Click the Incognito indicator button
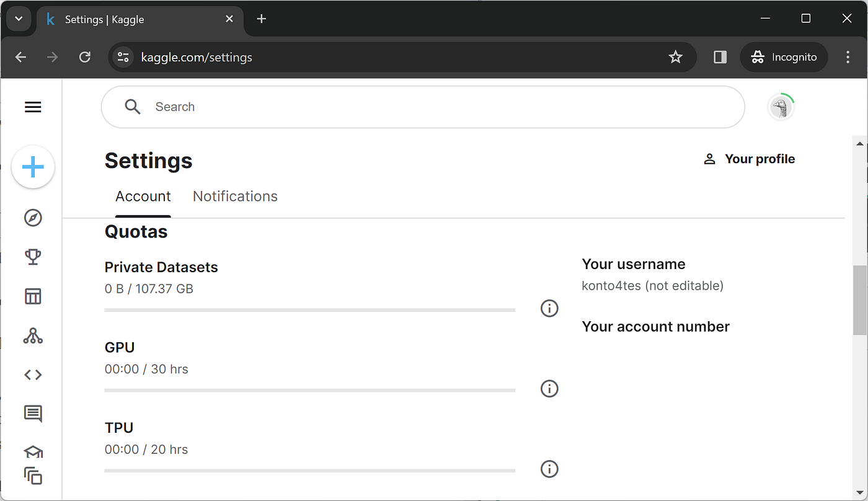The height and width of the screenshot is (501, 868). [784, 57]
